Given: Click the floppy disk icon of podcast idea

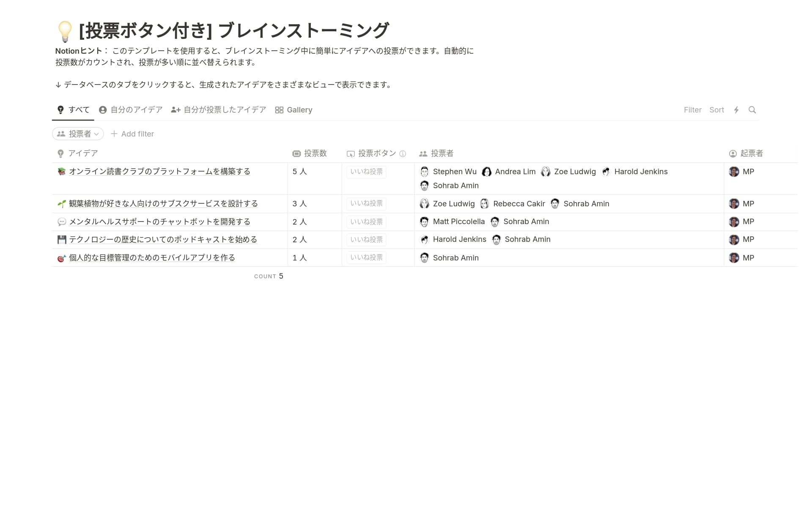Looking at the screenshot, I should coord(62,240).
